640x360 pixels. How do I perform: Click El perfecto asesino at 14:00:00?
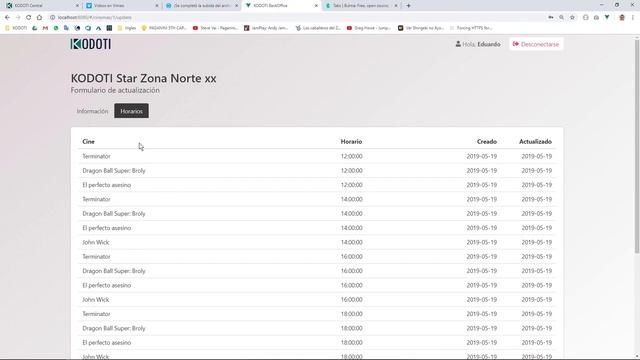tap(107, 228)
